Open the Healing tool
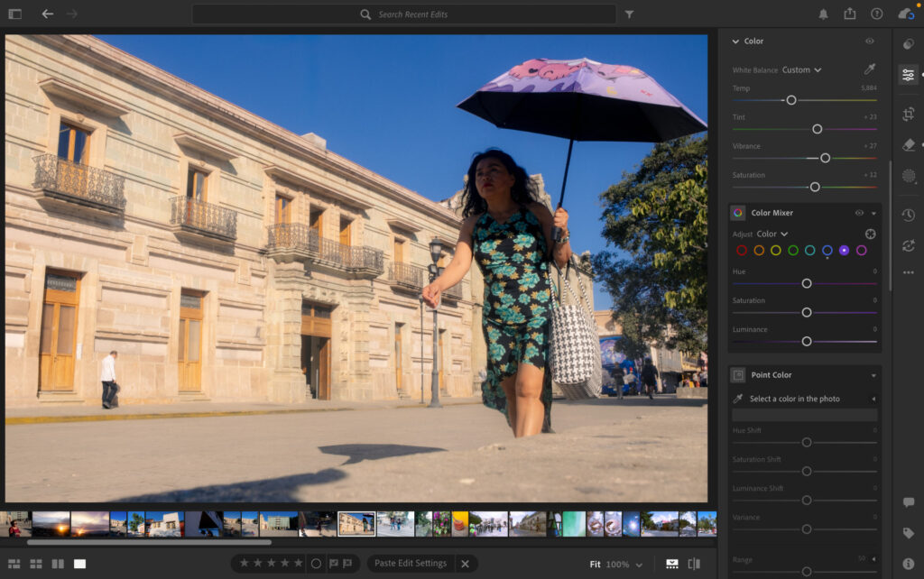The height and width of the screenshot is (579, 924). 908,144
